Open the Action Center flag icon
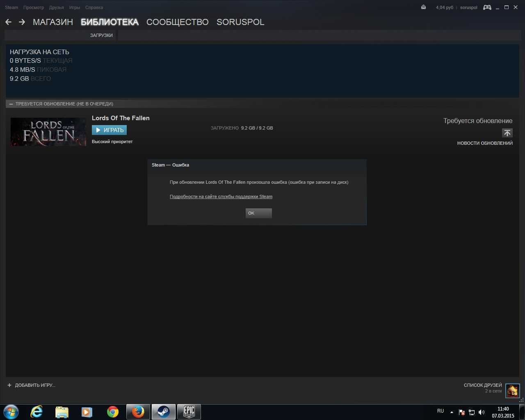This screenshot has height=420, width=525. [461, 412]
